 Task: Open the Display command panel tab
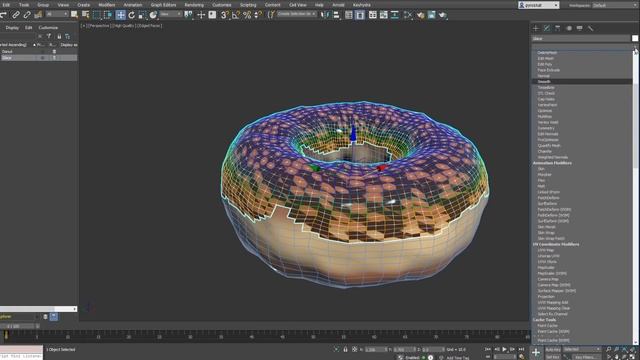580,28
